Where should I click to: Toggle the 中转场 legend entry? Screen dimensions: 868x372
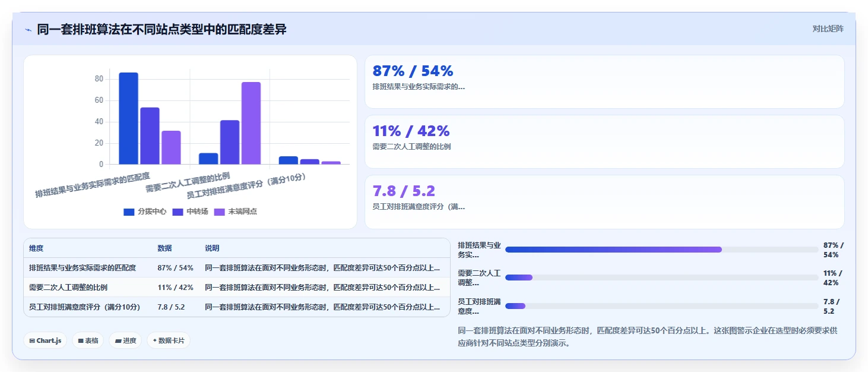[x=190, y=212]
